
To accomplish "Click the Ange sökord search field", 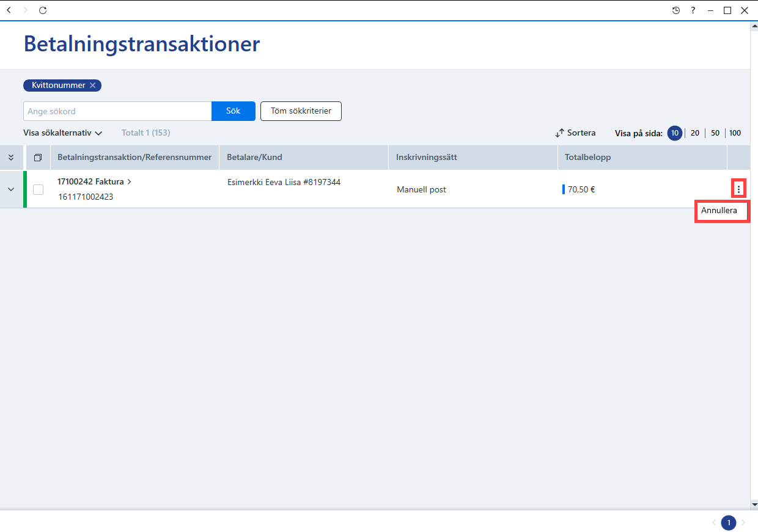I will (117, 111).
